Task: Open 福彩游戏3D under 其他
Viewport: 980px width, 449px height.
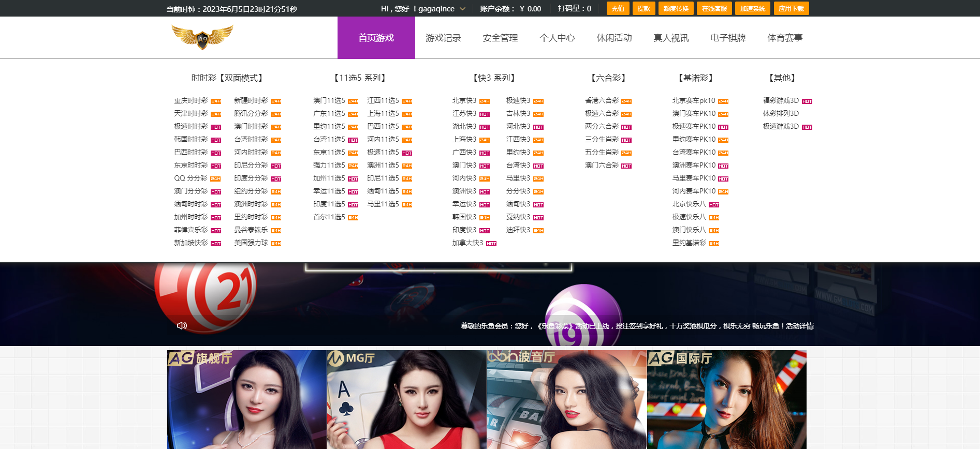Action: pos(781,100)
